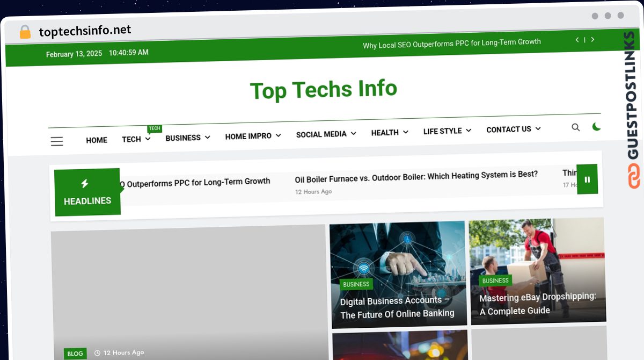This screenshot has height=360, width=644.
Task: Click 12 Hours Ago beside Blog tag
Action: tap(124, 352)
